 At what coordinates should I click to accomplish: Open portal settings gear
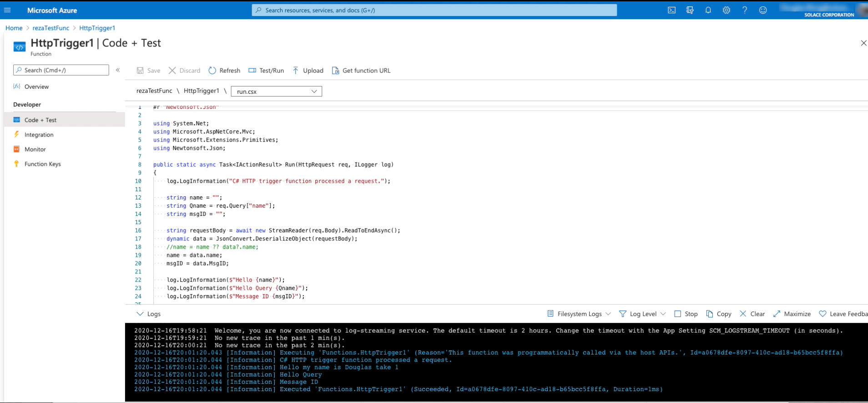tap(726, 10)
